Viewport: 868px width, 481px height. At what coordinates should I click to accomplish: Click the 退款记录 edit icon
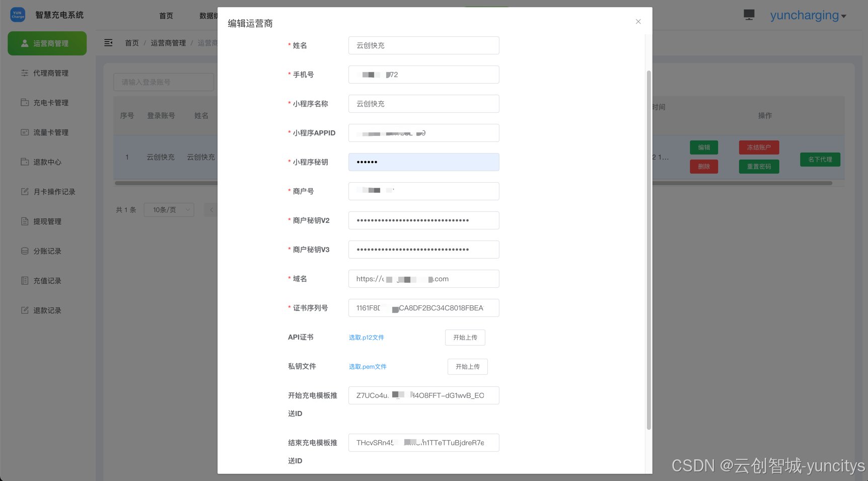[x=24, y=310]
